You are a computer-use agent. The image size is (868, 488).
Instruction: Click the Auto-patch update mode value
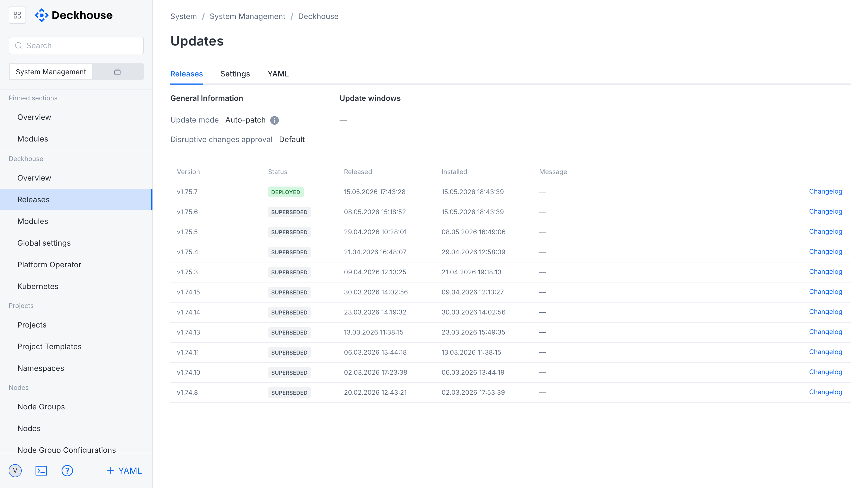(x=245, y=120)
